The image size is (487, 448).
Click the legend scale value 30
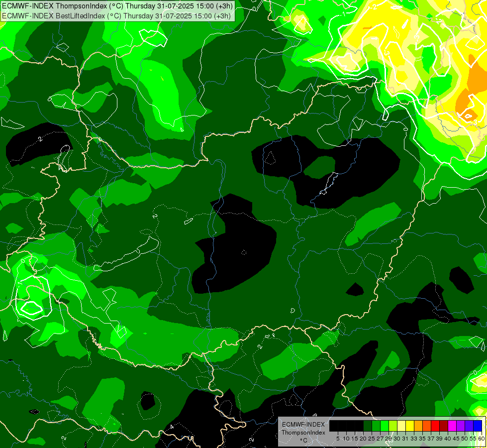coord(397,439)
